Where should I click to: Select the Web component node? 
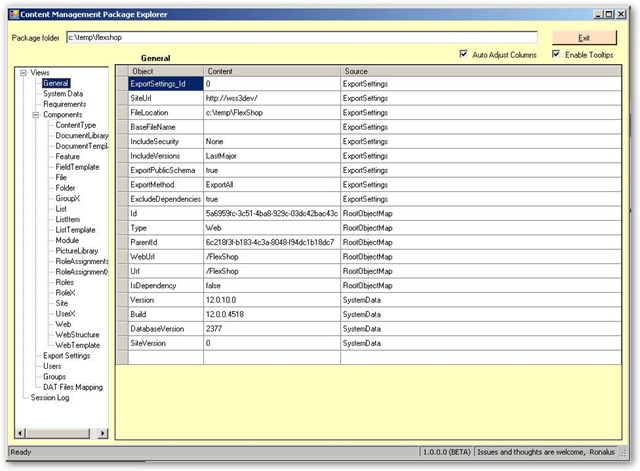(x=63, y=324)
